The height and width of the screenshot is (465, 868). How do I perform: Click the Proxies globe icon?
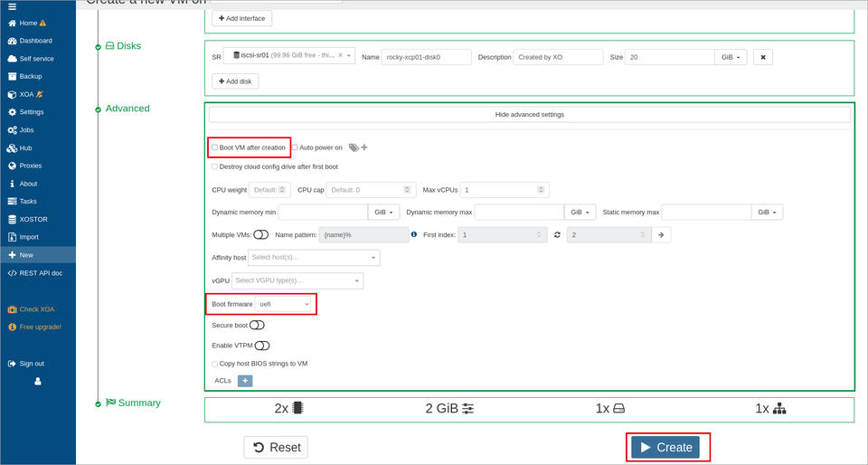click(12, 166)
